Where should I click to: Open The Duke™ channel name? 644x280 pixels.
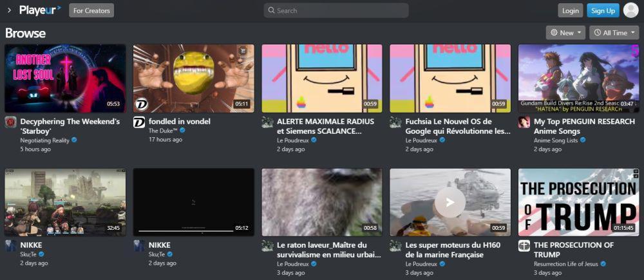click(163, 131)
